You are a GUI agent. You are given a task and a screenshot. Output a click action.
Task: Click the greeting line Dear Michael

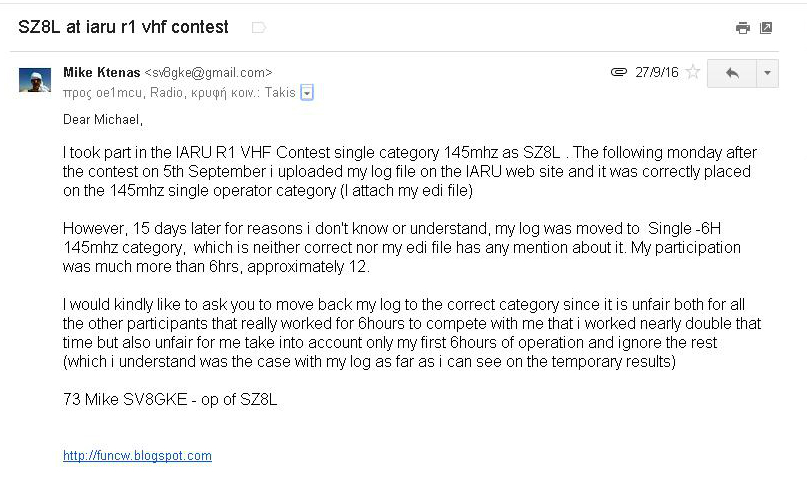click(x=103, y=120)
